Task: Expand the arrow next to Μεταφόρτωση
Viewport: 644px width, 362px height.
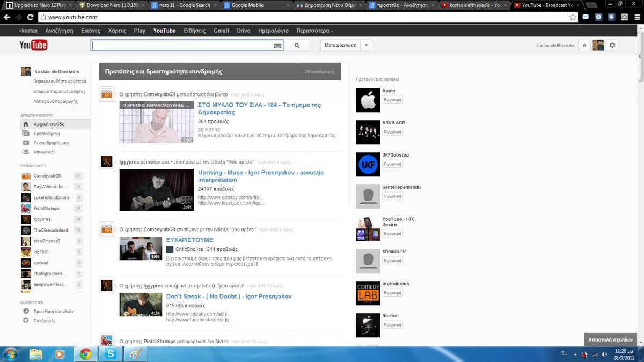Action: tap(366, 46)
